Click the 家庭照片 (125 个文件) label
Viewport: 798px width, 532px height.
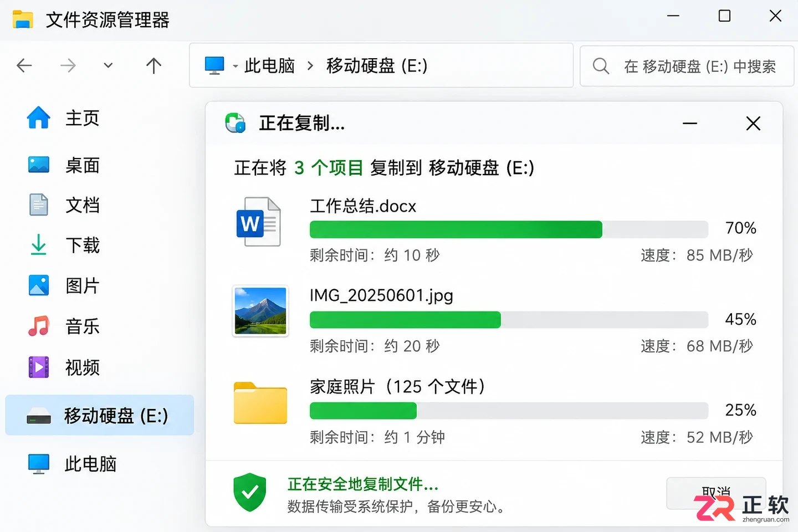[x=398, y=386]
